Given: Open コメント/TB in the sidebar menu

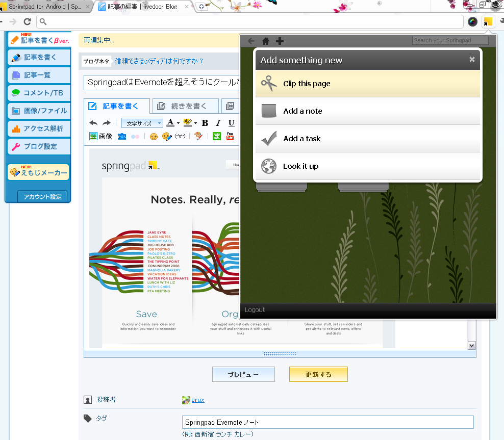Looking at the screenshot, I should (x=39, y=93).
